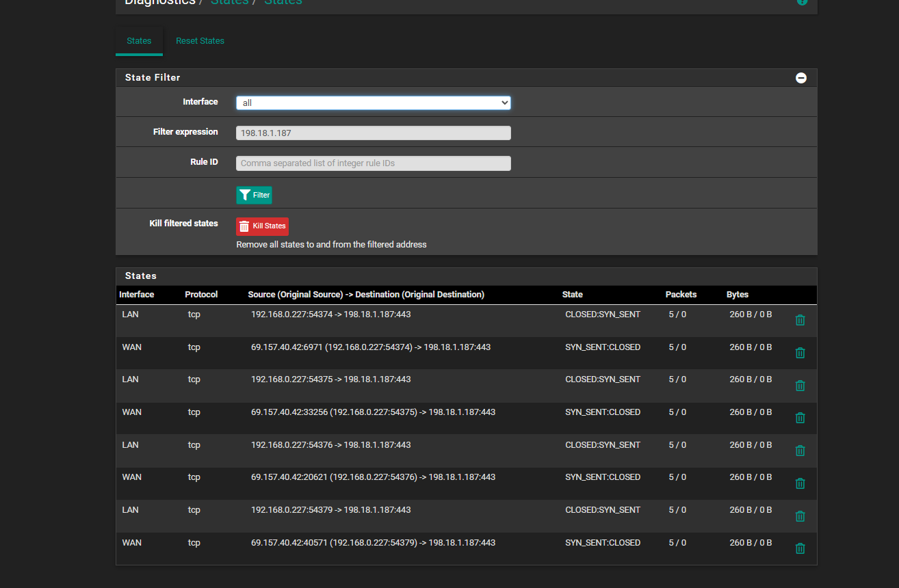Focus the Filter expression field

(374, 133)
